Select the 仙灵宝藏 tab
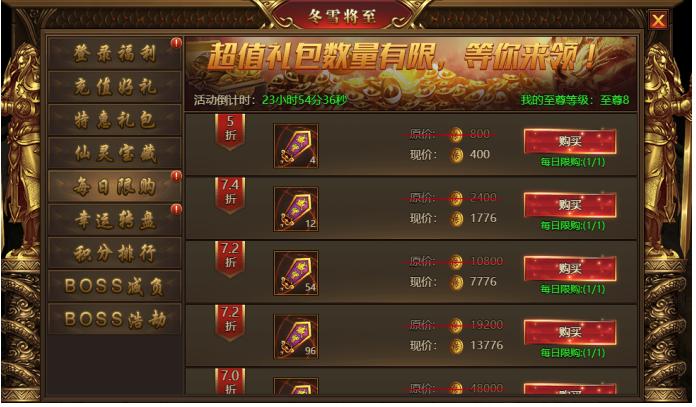Image resolution: width=696 pixels, height=407 pixels. [115, 154]
